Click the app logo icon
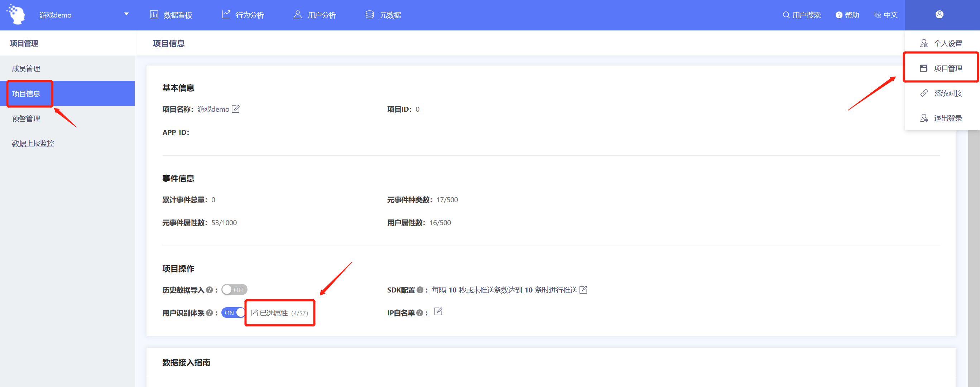Viewport: 980px width, 387px height. click(16, 14)
